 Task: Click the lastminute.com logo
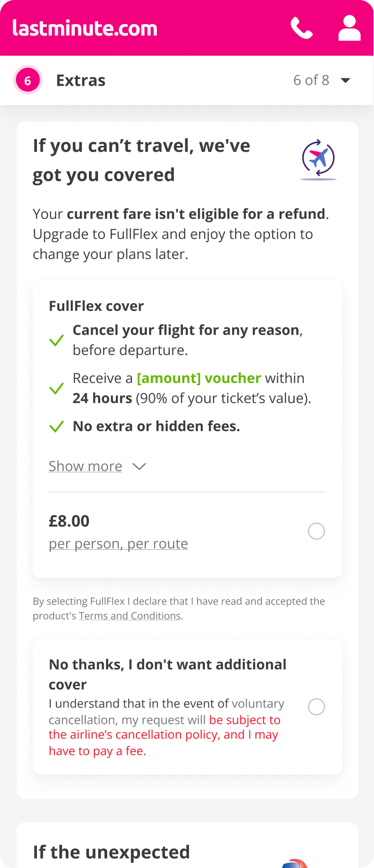pyautogui.click(x=85, y=28)
